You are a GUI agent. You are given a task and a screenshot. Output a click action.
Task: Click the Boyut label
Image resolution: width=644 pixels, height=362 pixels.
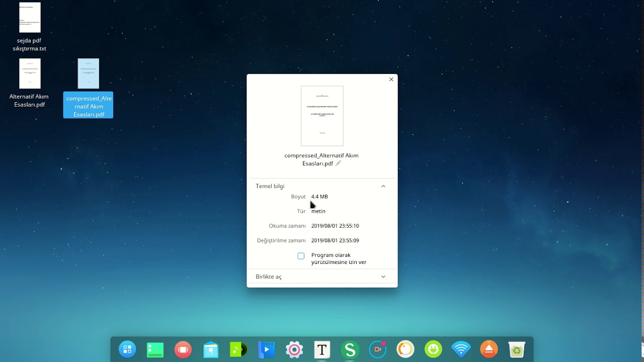[298, 197]
